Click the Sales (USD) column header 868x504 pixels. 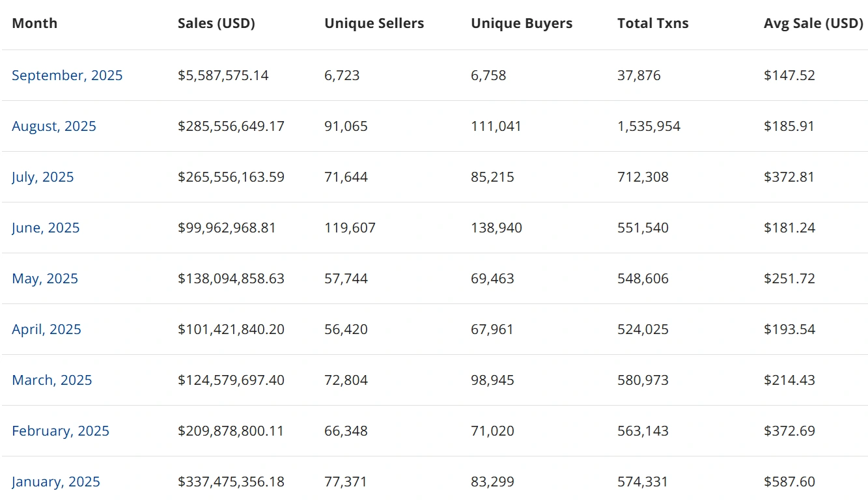216,23
